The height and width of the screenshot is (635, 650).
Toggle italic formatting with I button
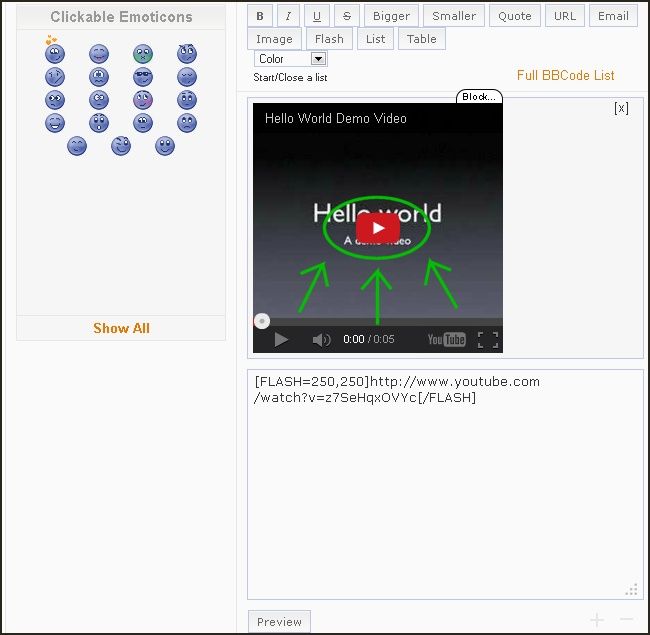coord(288,16)
